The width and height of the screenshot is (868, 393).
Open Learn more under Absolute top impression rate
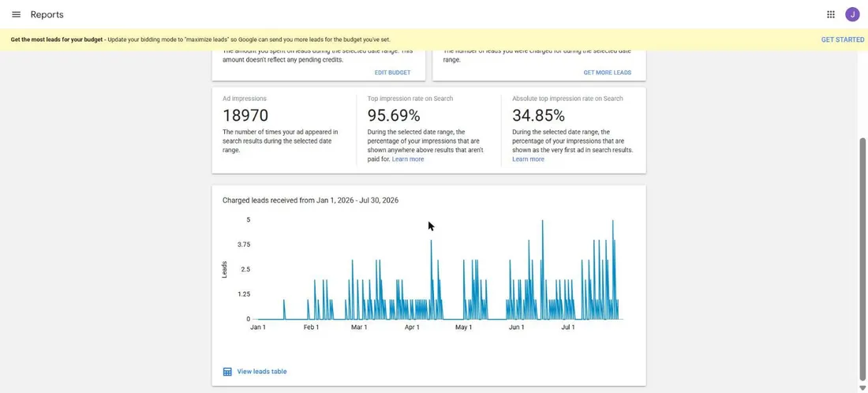(x=528, y=159)
